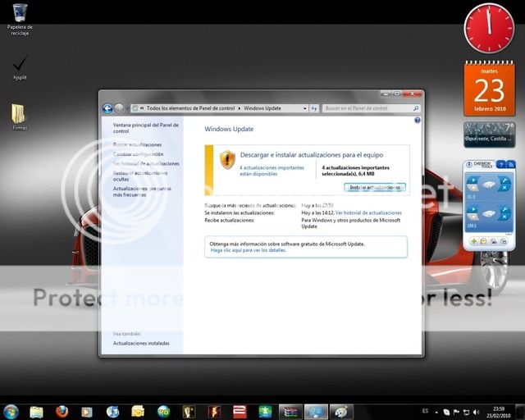Click the red clock gadget

[489, 28]
